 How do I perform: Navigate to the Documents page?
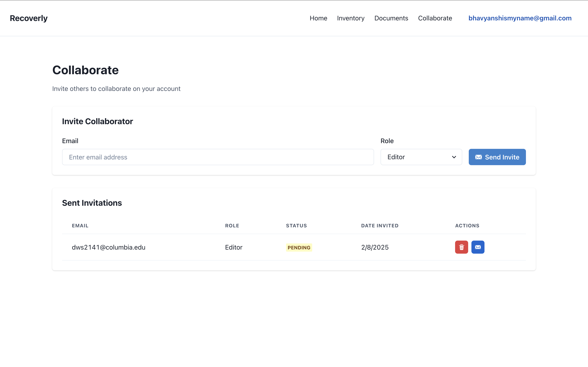(x=391, y=18)
